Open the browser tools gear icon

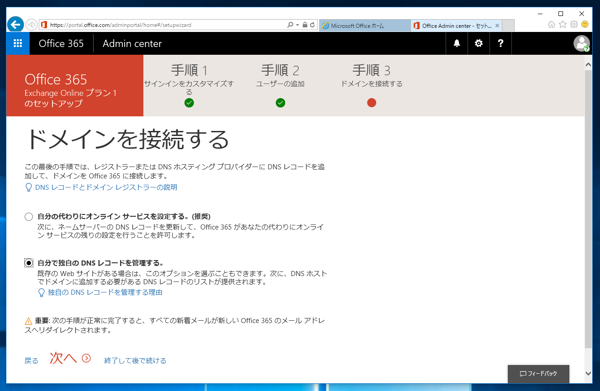click(574, 25)
